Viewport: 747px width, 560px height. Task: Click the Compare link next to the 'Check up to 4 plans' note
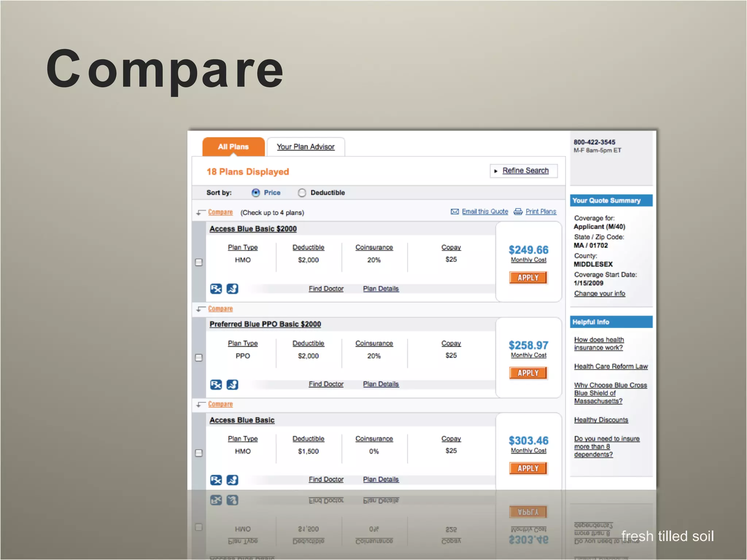tap(220, 212)
